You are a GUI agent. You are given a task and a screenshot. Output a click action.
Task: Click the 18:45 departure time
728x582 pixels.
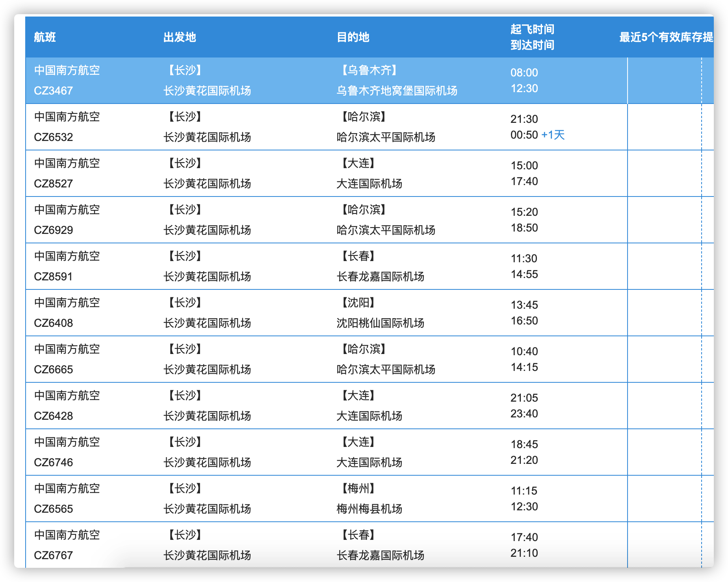524,444
